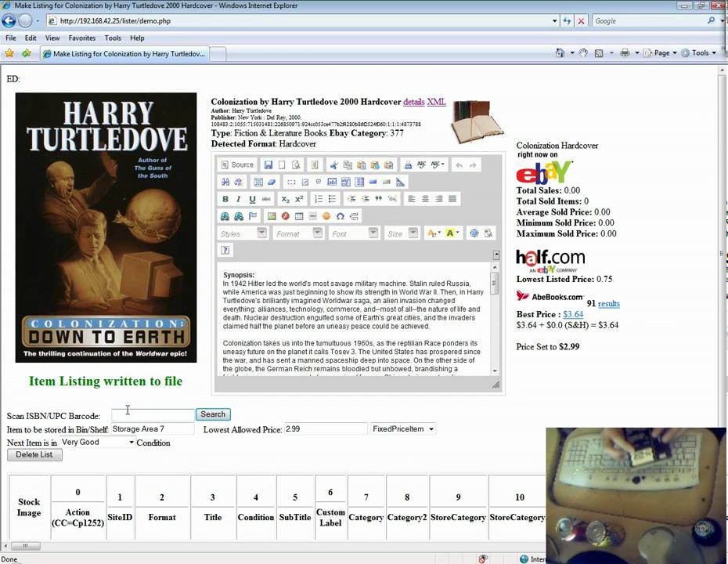Open the background color picker

click(x=452, y=233)
